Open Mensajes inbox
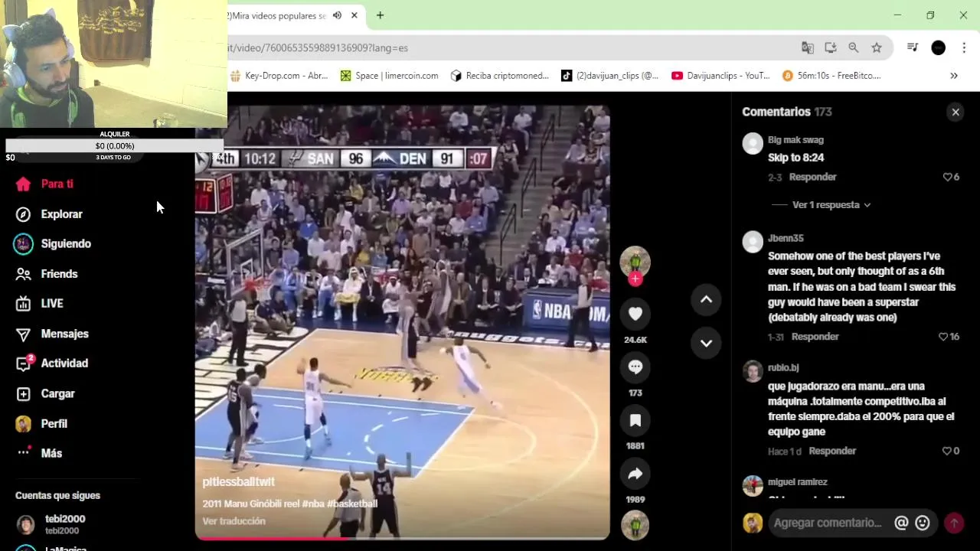The image size is (980, 551). pos(52,334)
